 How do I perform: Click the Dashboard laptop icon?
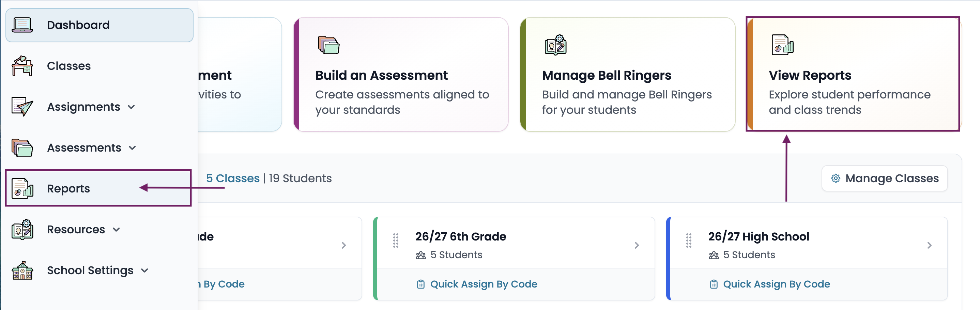[22, 25]
